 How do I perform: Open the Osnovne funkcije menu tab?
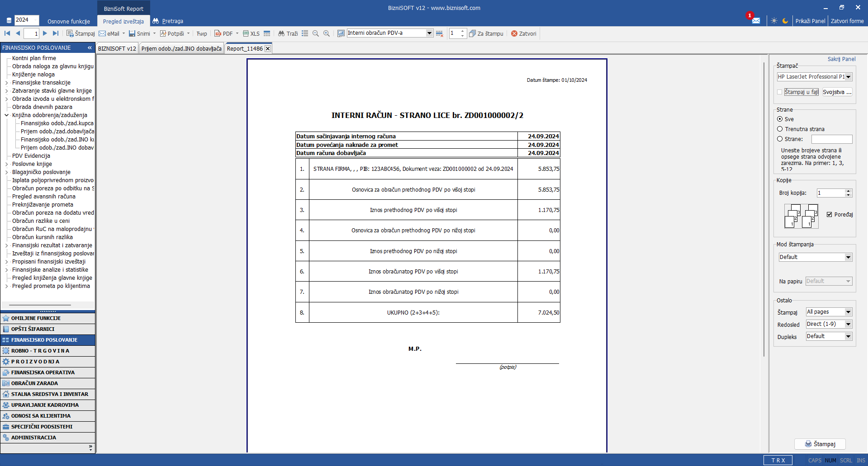(69, 21)
